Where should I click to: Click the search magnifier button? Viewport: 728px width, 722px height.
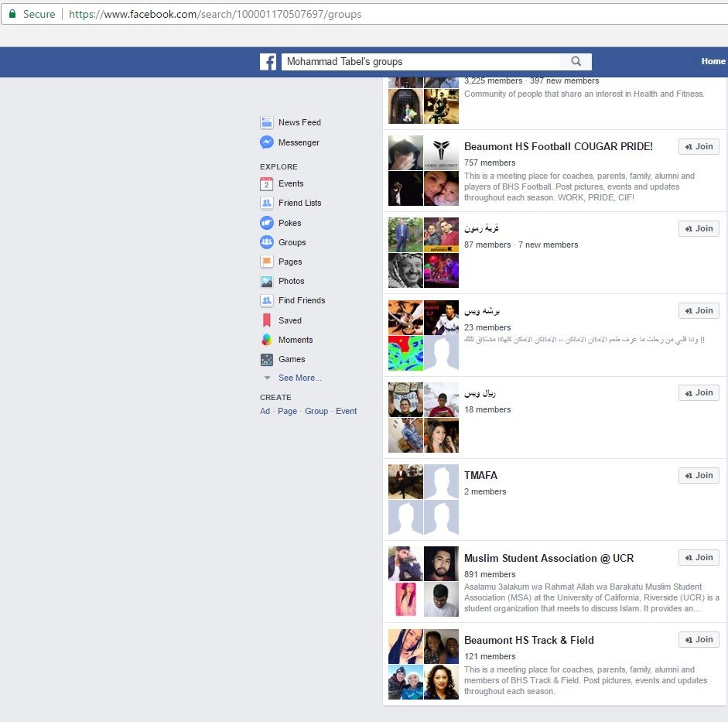(576, 61)
